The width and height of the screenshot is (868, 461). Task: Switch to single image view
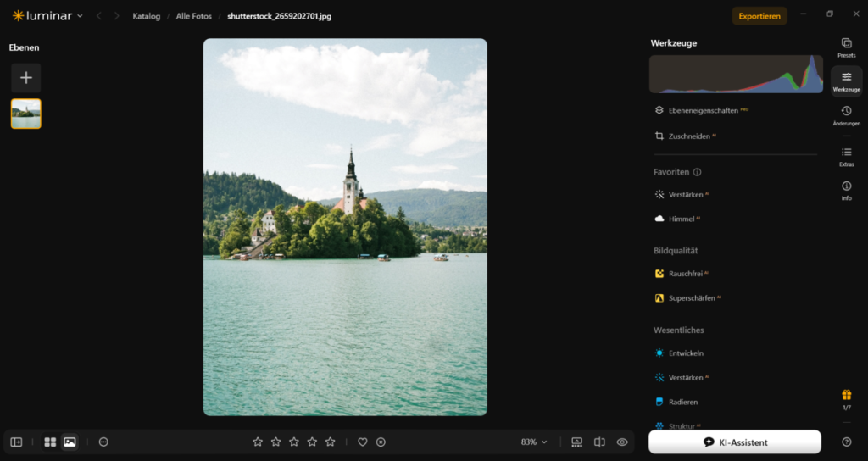pyautogui.click(x=70, y=442)
